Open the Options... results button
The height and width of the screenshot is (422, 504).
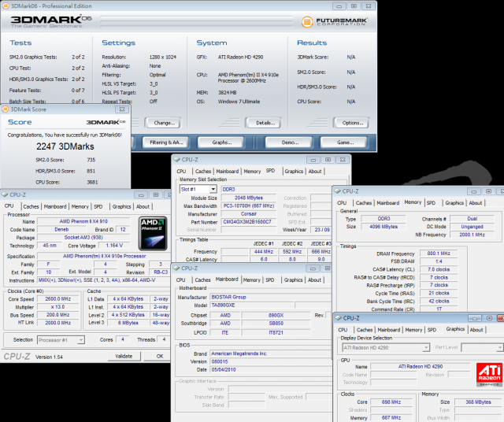click(351, 123)
